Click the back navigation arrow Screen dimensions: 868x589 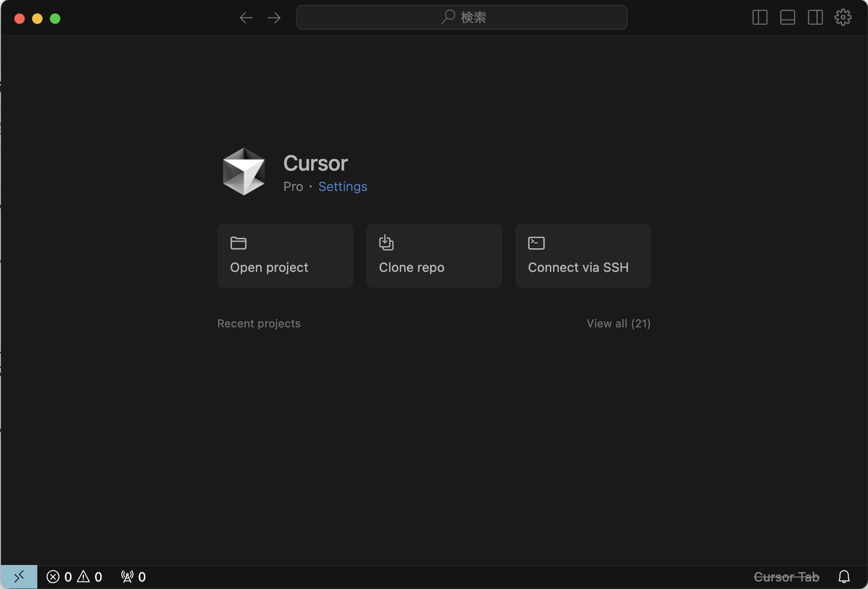(x=246, y=17)
